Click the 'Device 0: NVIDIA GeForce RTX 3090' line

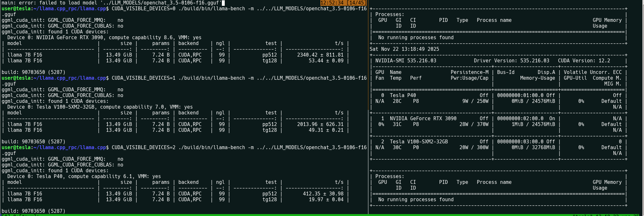pyautogui.click(x=104, y=38)
